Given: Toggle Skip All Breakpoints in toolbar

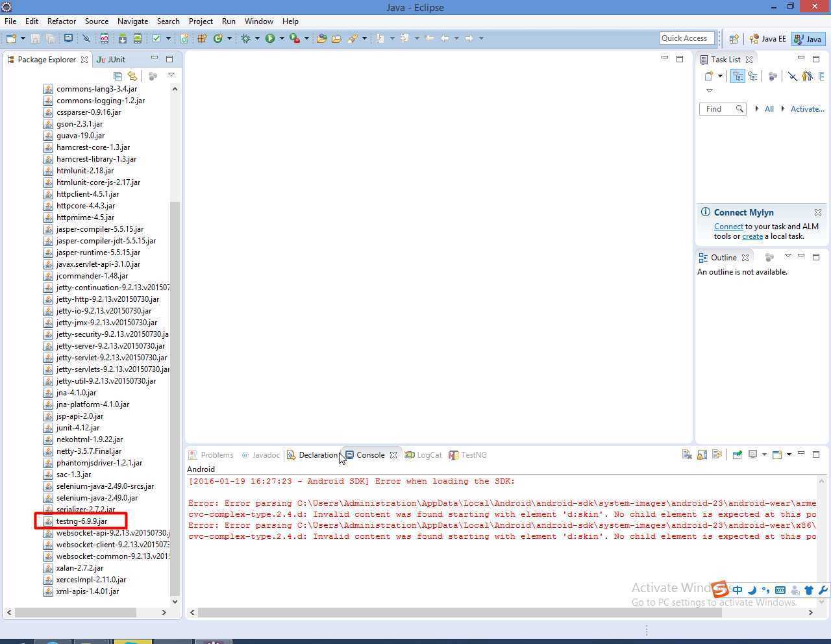Looking at the screenshot, I should tap(86, 38).
